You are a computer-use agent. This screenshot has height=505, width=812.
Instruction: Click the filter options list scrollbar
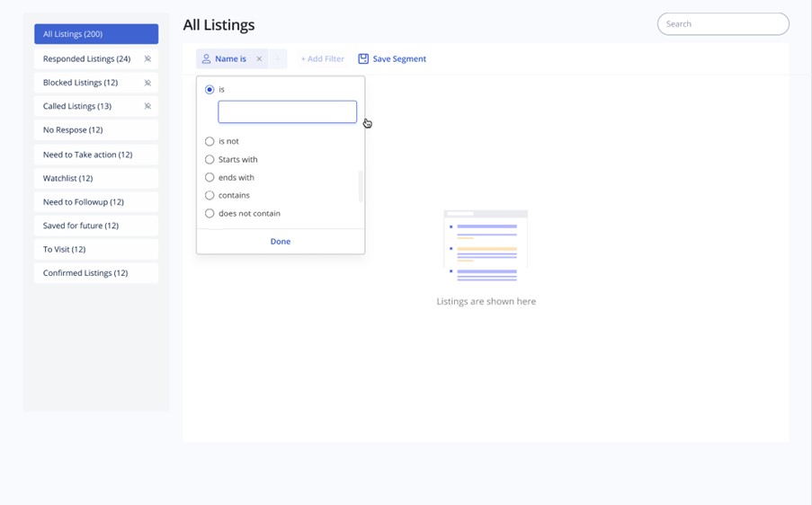[x=361, y=186]
